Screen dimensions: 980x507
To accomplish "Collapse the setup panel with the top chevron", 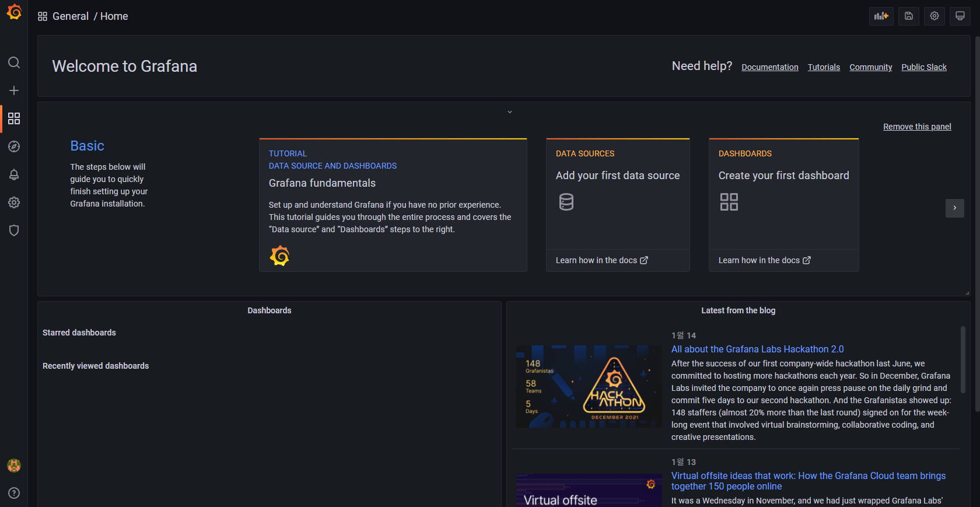I will click(x=510, y=111).
